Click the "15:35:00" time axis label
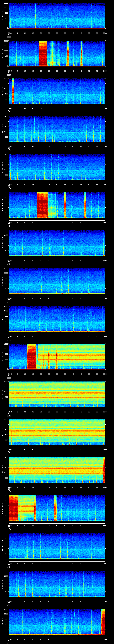The height and width of the screenshot is (644, 114). [x=9, y=525]
